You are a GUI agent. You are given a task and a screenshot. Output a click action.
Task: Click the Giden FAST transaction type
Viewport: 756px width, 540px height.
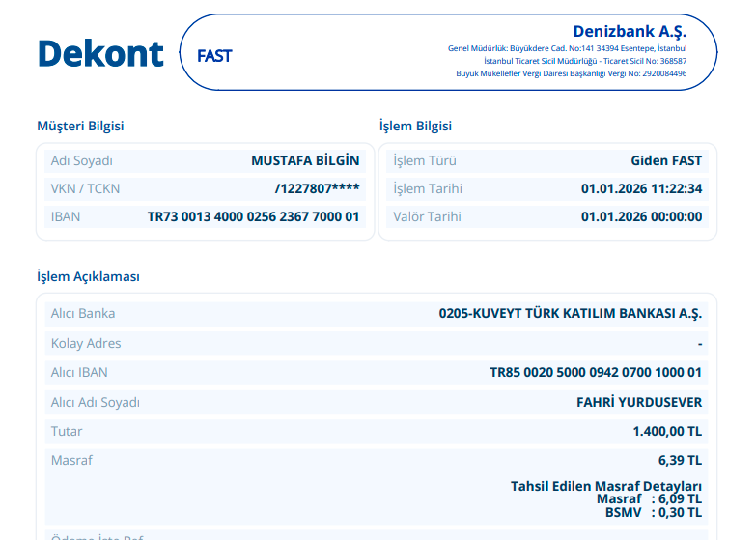[x=666, y=160]
